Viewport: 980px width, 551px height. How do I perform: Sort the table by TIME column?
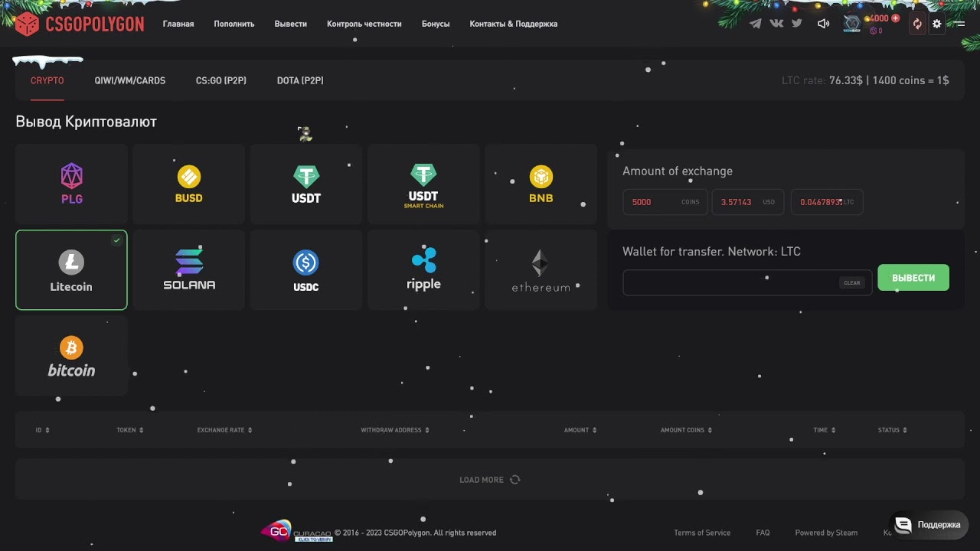(x=824, y=430)
